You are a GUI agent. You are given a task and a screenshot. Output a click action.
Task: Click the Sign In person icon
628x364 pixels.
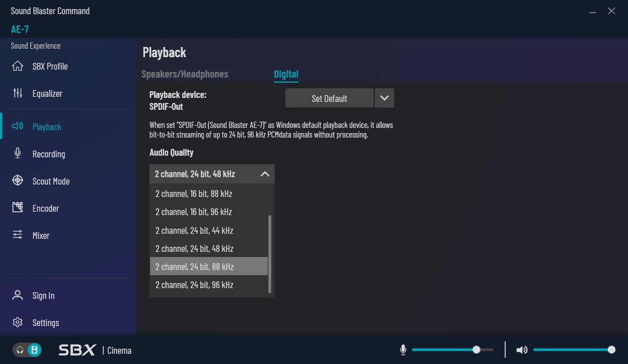coord(18,295)
